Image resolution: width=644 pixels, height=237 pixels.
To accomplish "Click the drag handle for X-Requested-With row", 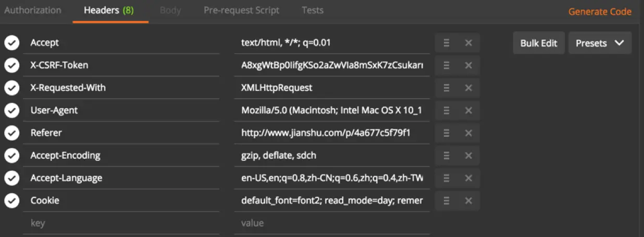I will click(447, 88).
